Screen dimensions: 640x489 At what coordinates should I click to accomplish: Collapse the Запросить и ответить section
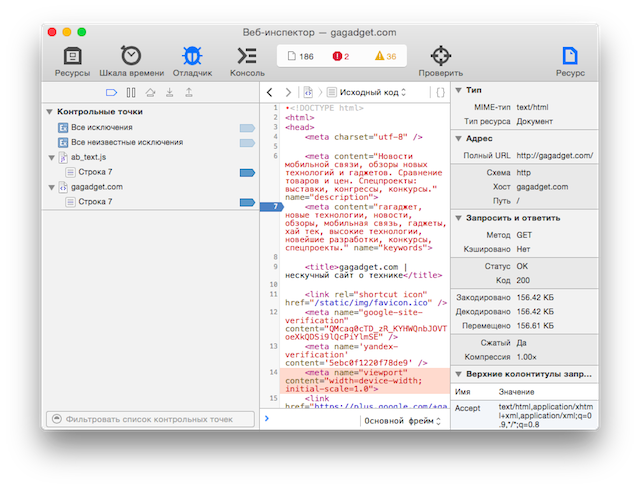[458, 218]
